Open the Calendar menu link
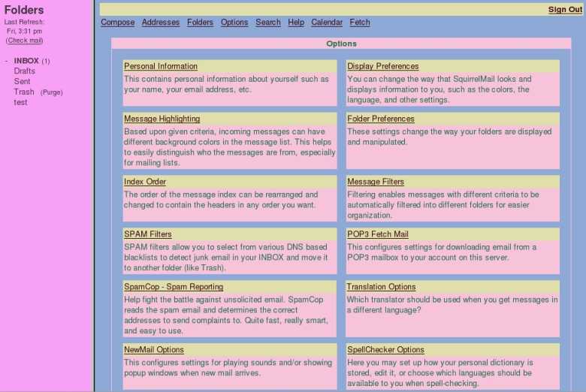Screen dimensions: 586x392 (x=327, y=23)
